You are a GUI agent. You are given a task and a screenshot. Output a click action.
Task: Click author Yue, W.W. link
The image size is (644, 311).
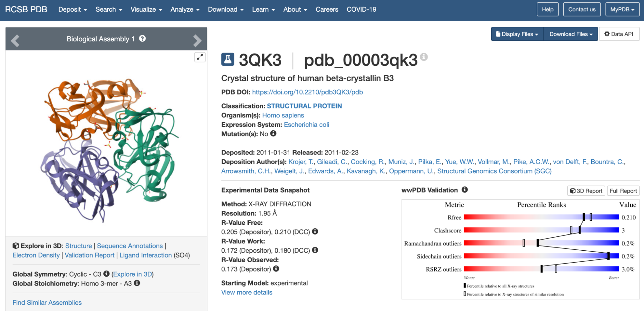tap(460, 162)
